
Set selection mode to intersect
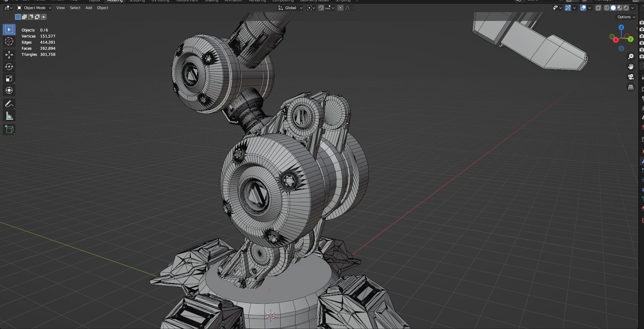[44, 17]
